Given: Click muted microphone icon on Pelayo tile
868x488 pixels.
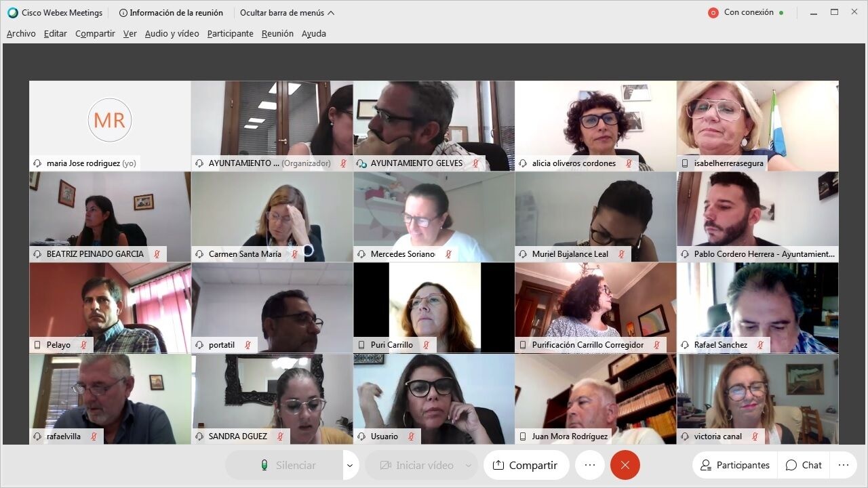Looking at the screenshot, I should click(83, 345).
